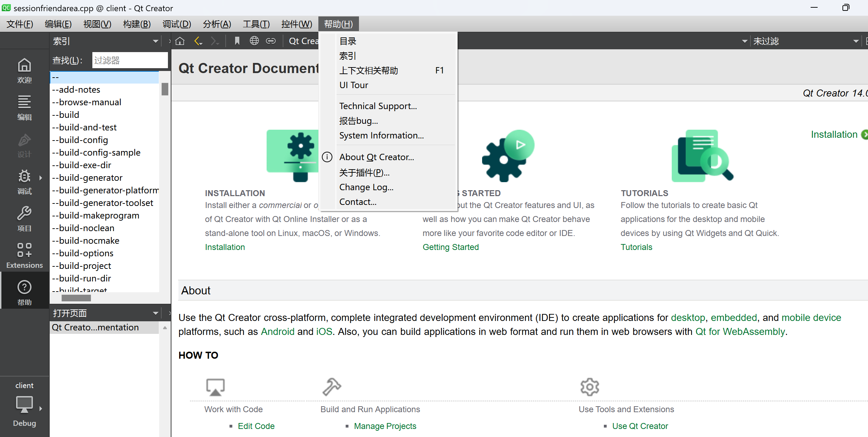Click the Work with Code icon

coord(215,387)
